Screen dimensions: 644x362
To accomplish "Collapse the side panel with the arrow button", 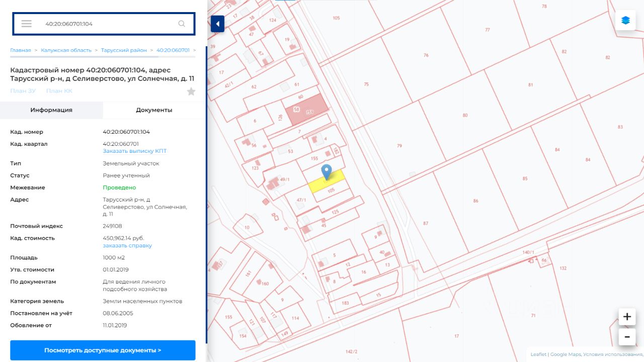I will pyautogui.click(x=217, y=24).
